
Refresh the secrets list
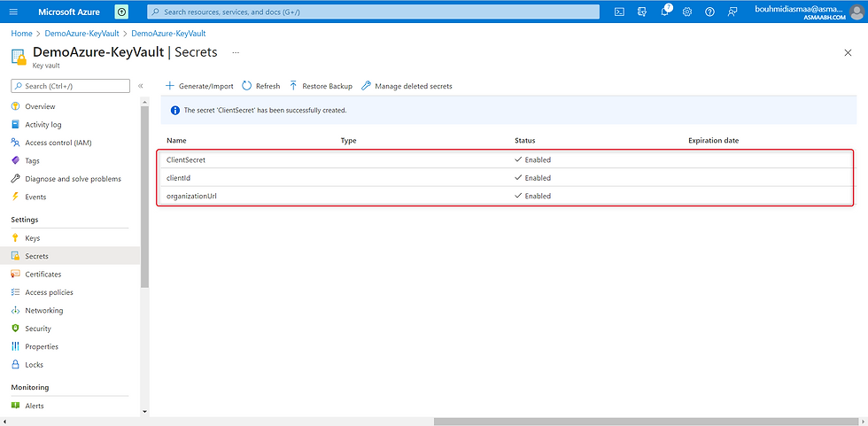tap(260, 86)
